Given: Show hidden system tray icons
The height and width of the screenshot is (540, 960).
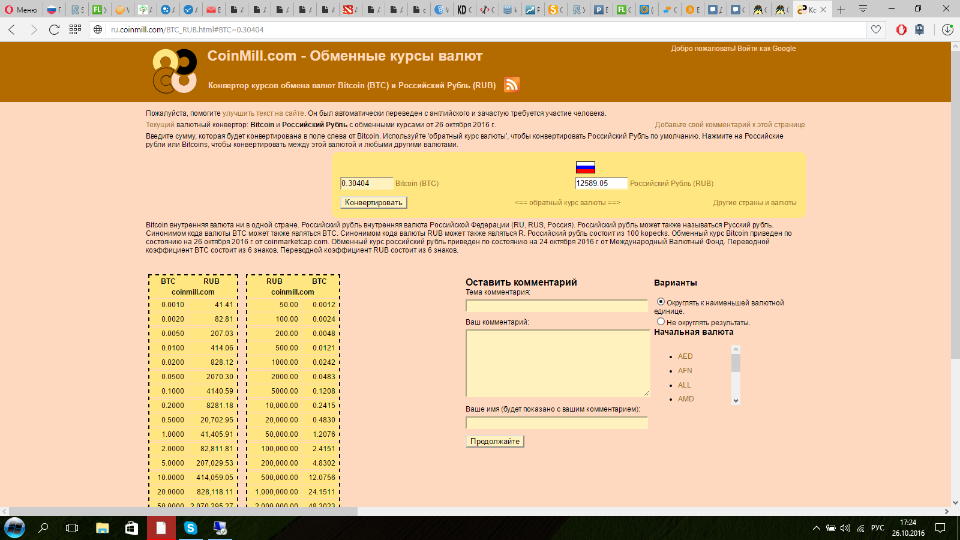Looking at the screenshot, I should (816, 528).
